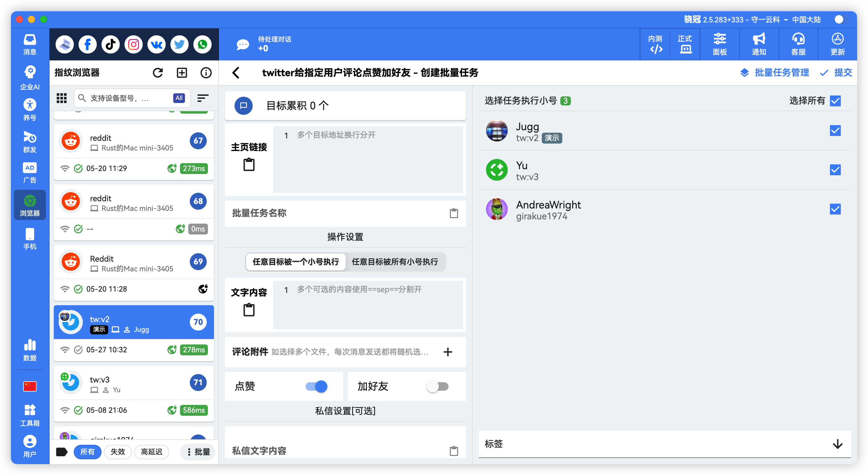
Task: Add a new fingerprint browser
Action: (x=182, y=73)
